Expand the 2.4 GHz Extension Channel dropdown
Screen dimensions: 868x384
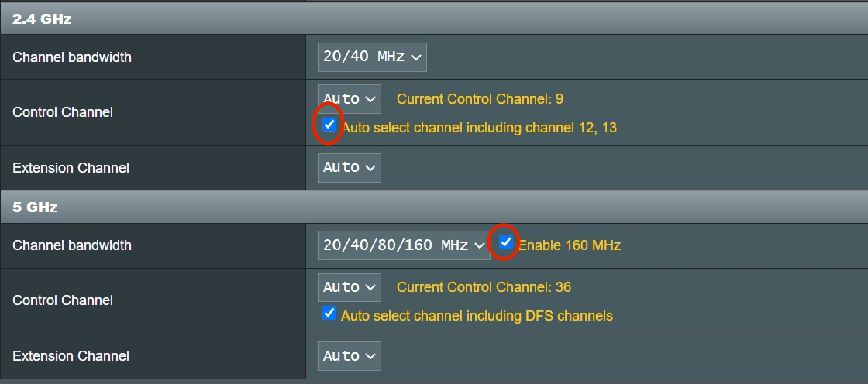pyautogui.click(x=350, y=167)
